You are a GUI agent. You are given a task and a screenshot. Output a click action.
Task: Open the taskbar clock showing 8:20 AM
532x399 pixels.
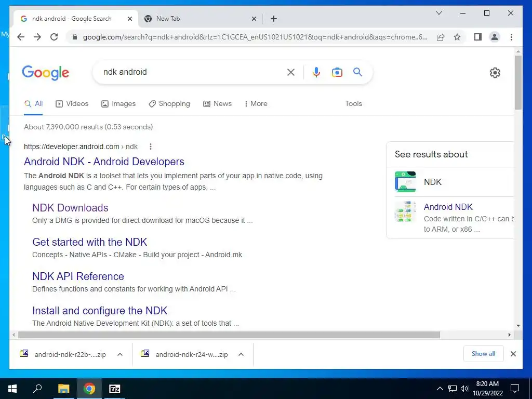click(487, 389)
